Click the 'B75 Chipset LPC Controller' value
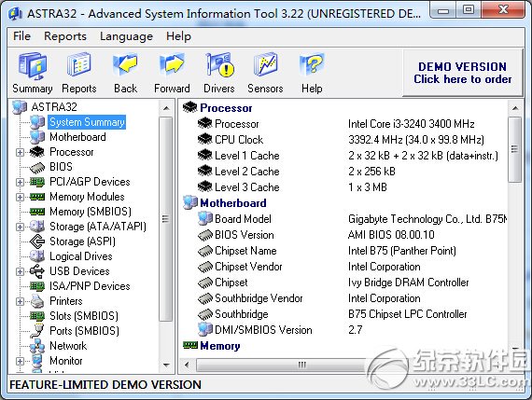The width and height of the screenshot is (532, 400). pyautogui.click(x=408, y=314)
